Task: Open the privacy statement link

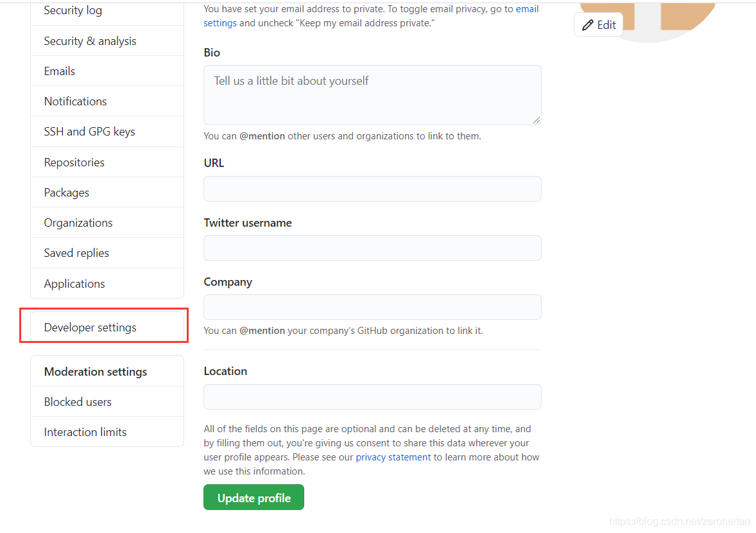Action: pyautogui.click(x=393, y=457)
